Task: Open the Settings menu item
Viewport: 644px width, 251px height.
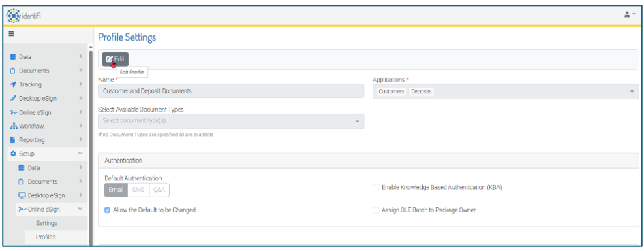Action: (x=46, y=223)
